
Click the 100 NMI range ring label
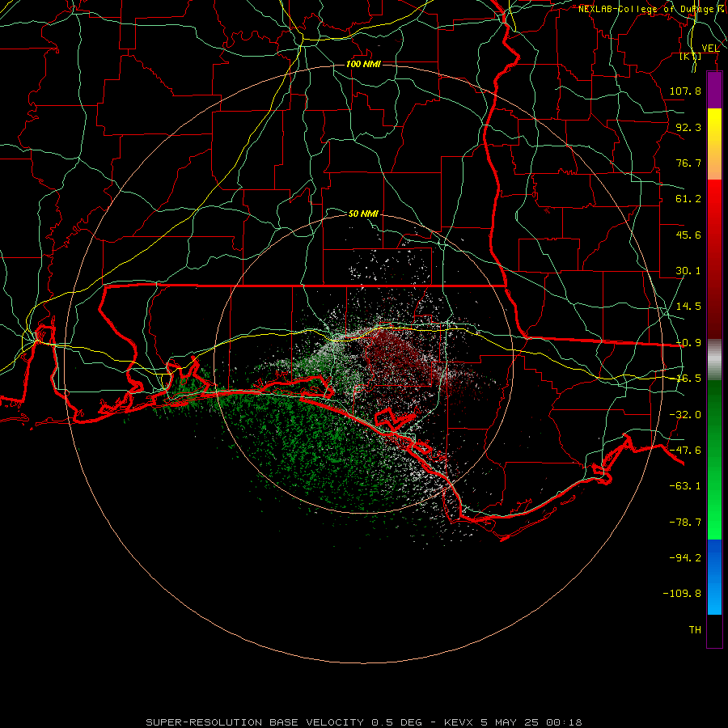click(x=363, y=64)
